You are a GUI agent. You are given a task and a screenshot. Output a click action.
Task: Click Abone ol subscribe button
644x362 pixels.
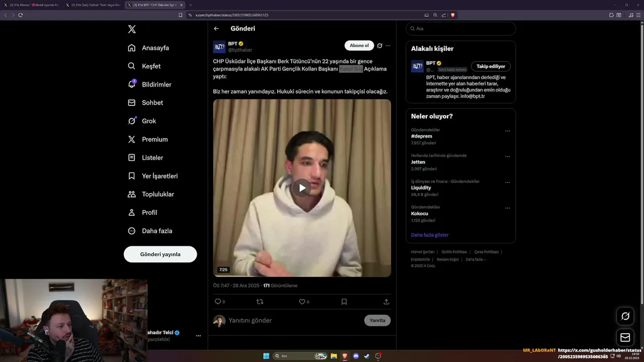(x=359, y=45)
